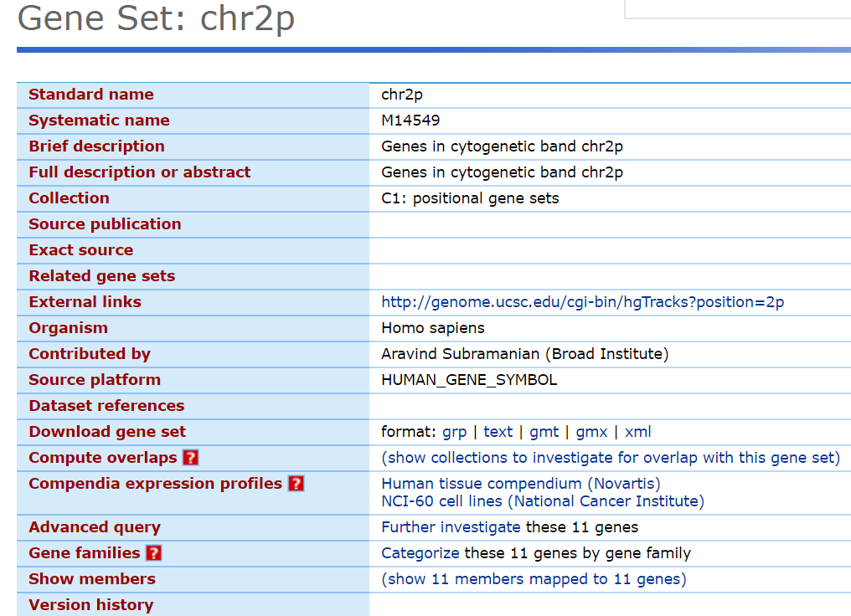The image size is (851, 616).
Task: Download the gene set in grp format
Action: [454, 431]
